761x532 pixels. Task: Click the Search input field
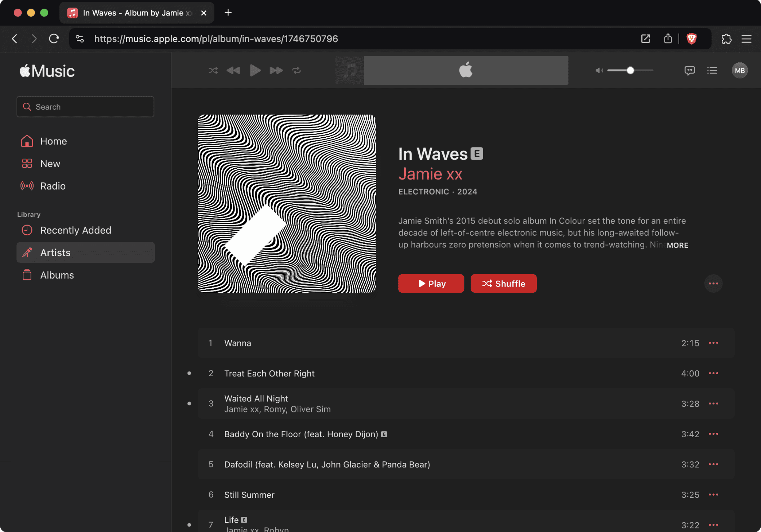point(85,107)
